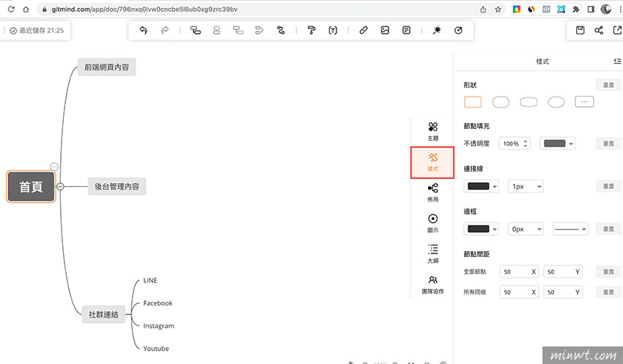Viewport: 623px width, 364px height.
Task: Select the 後台管理內容 node
Action: click(117, 186)
